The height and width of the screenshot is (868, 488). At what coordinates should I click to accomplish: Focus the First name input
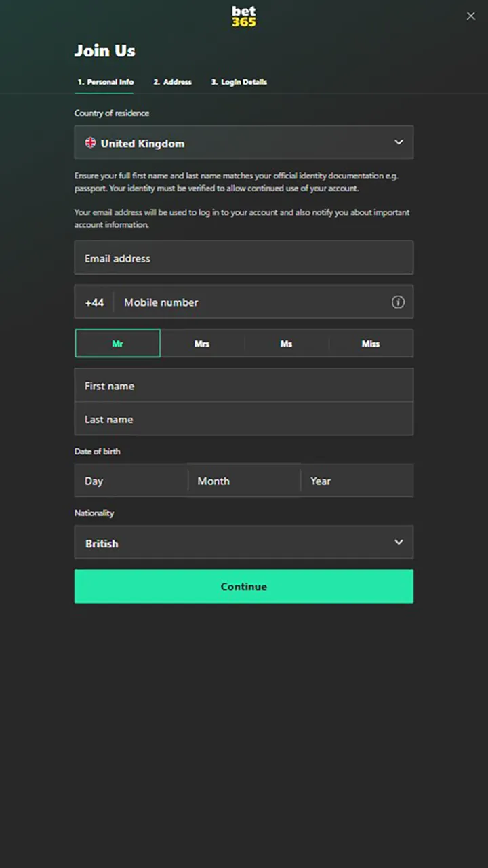click(x=243, y=386)
